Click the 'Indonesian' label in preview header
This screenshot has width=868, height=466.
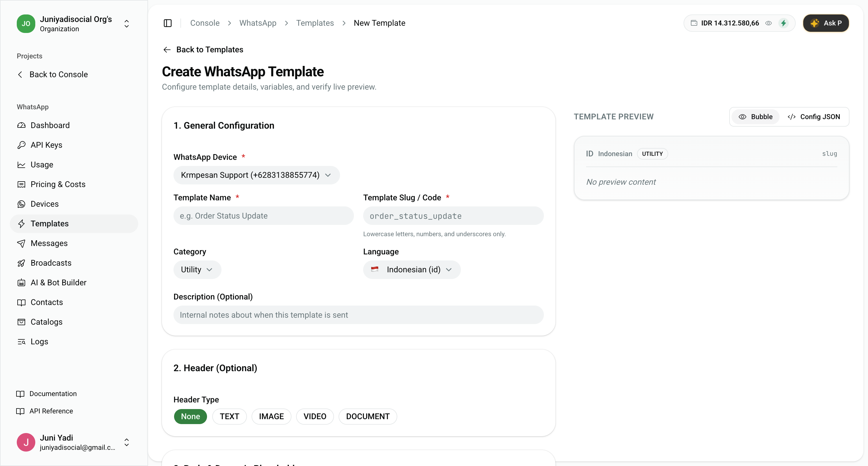point(615,154)
